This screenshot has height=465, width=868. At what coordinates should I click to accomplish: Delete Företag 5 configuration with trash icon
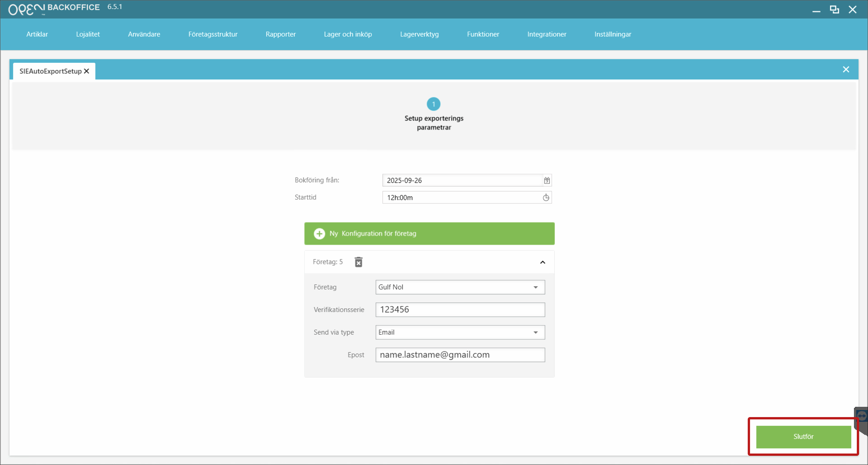(x=359, y=262)
